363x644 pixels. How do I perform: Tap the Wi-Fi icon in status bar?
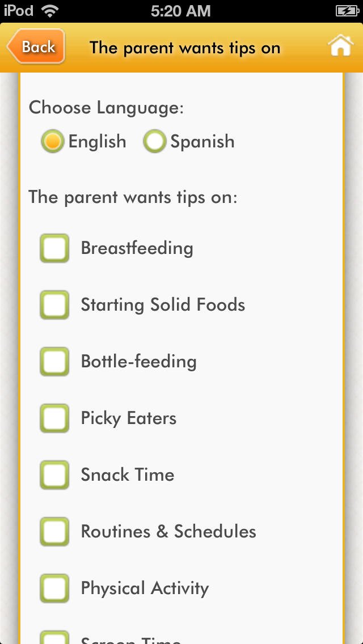point(50,11)
